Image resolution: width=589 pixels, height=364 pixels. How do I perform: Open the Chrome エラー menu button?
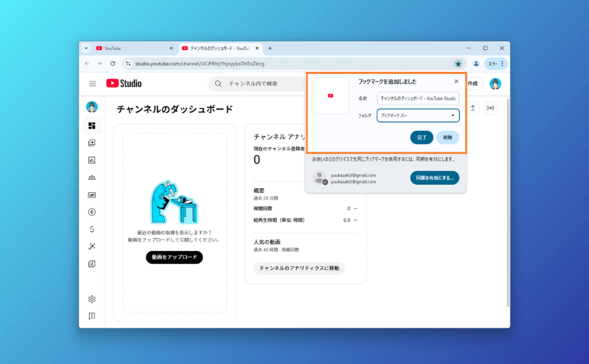pos(496,64)
